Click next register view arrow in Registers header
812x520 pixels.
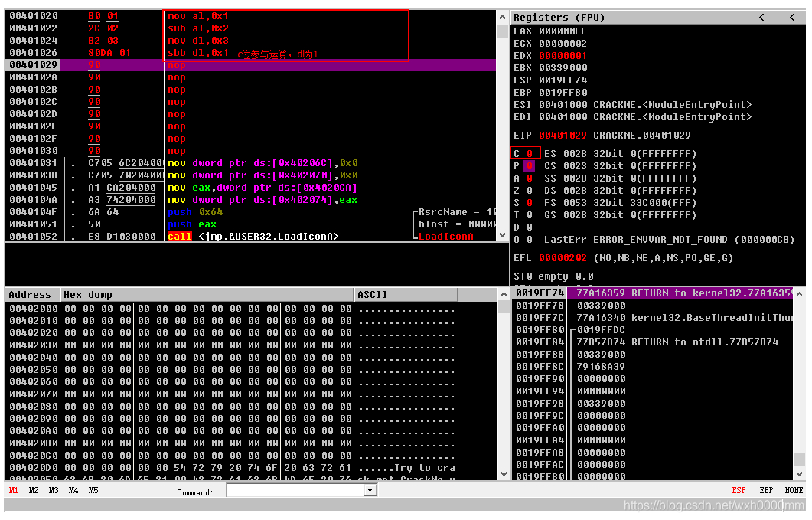point(792,18)
